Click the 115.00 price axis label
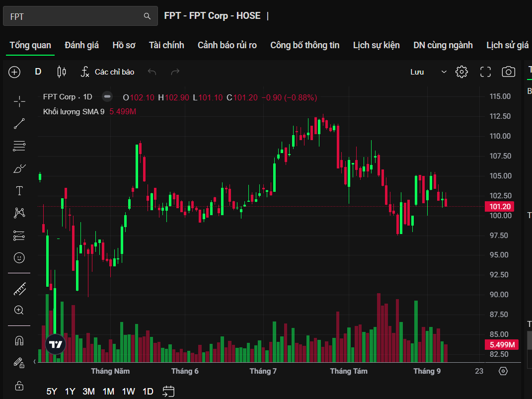This screenshot has width=532, height=399. point(500,96)
